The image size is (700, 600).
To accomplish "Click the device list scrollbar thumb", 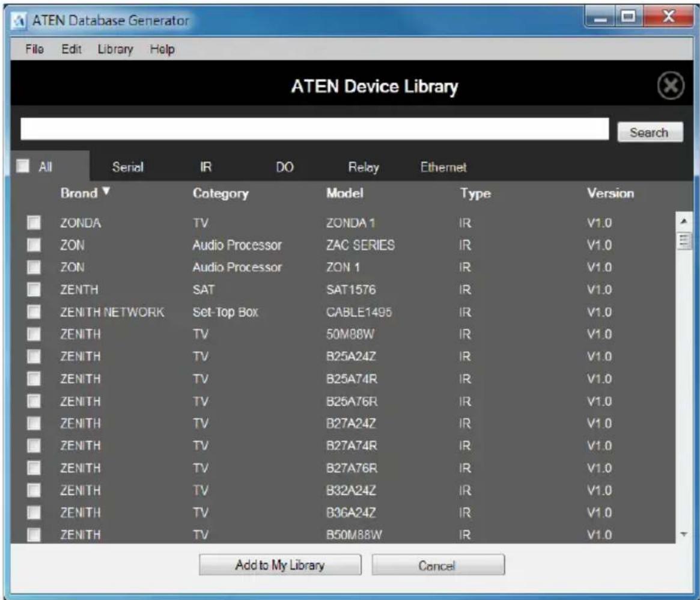I will 684,241.
